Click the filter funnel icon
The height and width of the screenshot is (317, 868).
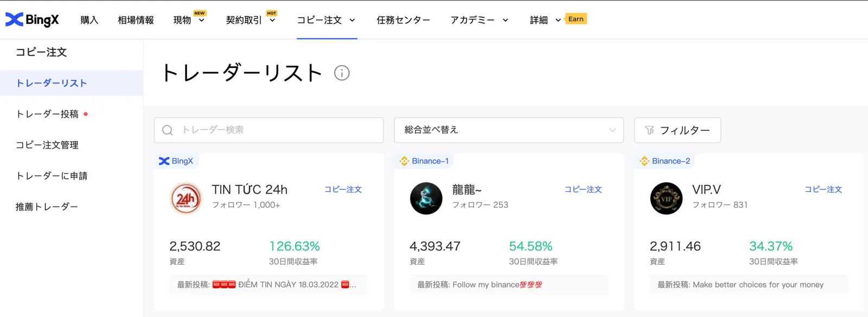click(x=649, y=130)
